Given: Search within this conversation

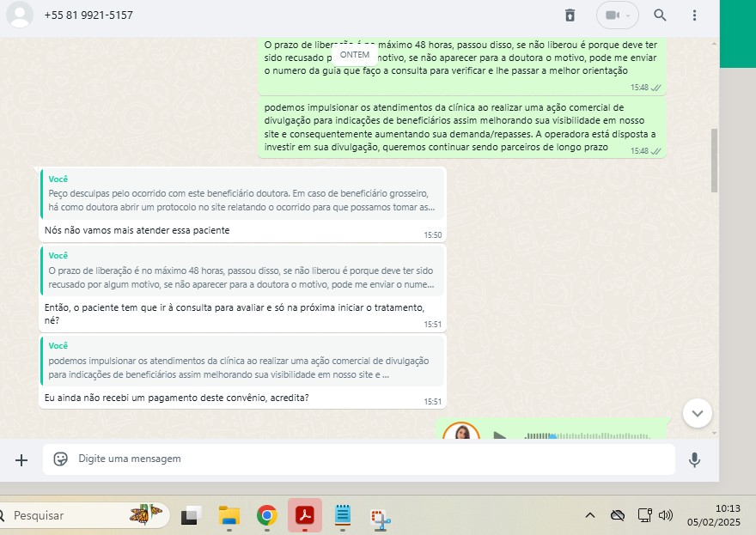Looking at the screenshot, I should click(660, 15).
